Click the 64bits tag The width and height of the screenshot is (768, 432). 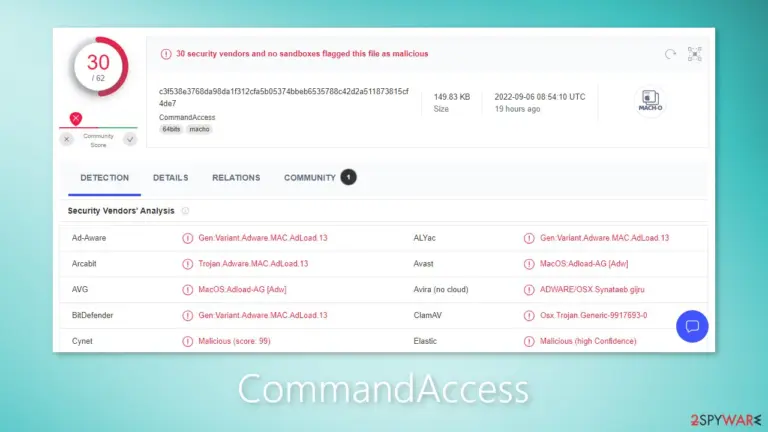pos(171,129)
